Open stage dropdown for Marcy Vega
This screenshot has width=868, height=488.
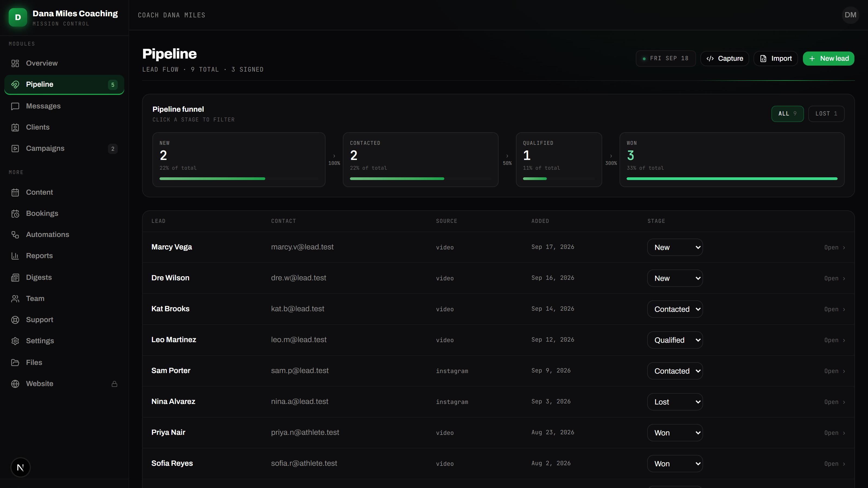675,247
